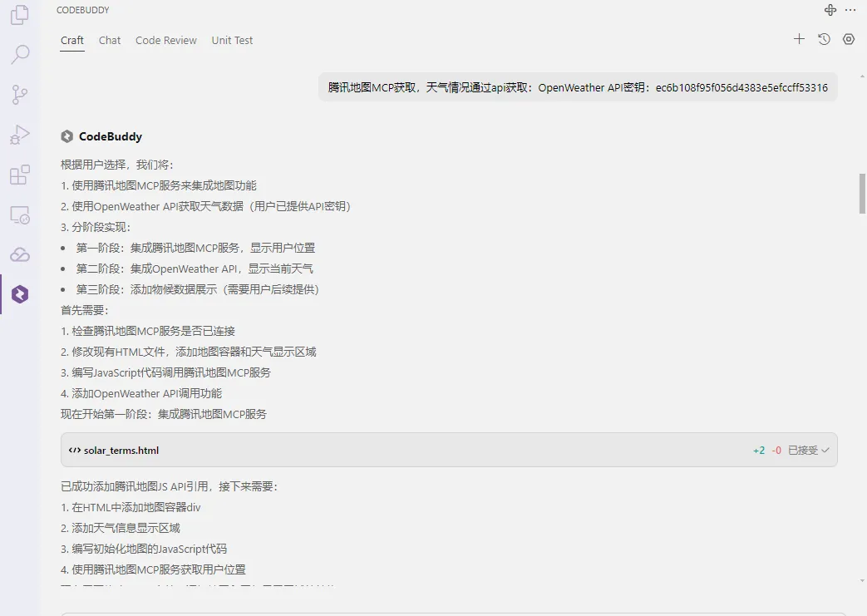Switch to the Chat tab

(x=110, y=41)
